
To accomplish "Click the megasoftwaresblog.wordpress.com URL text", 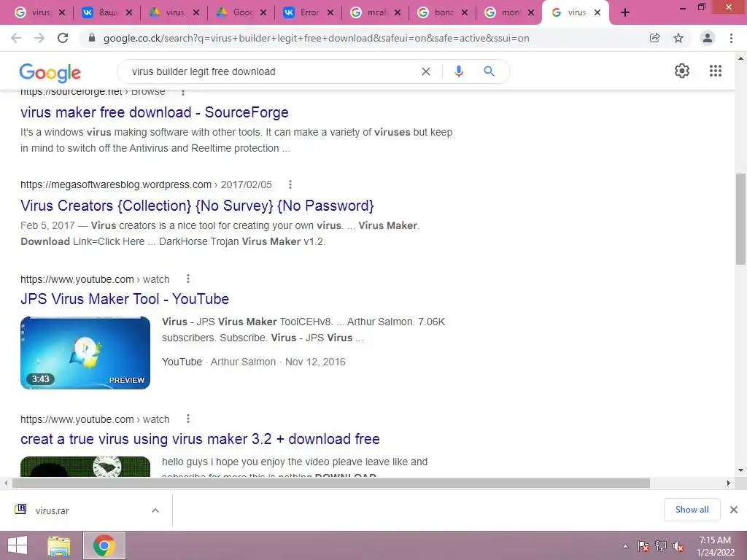I will point(116,184).
